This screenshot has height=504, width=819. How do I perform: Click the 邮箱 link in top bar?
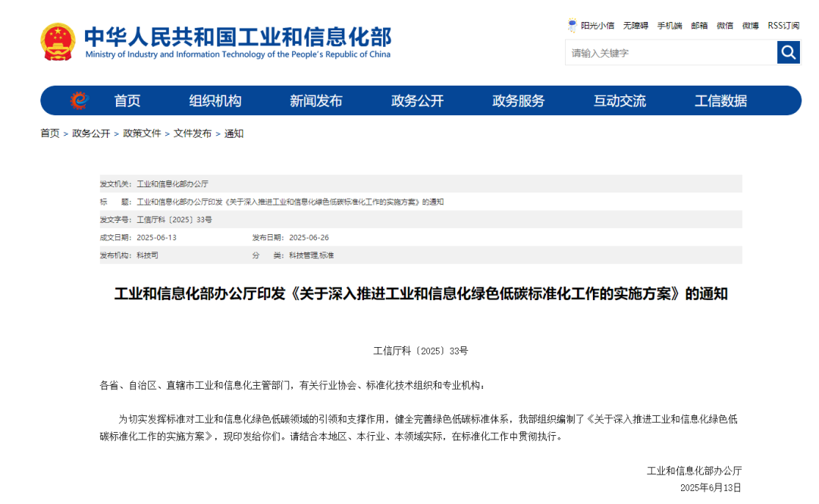[x=699, y=26]
